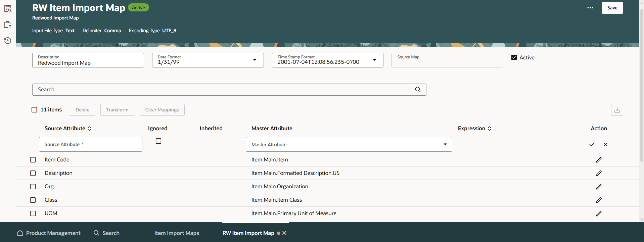The height and width of the screenshot is (242, 644).
Task: Edit the UOM row pencil
Action: click(x=599, y=213)
